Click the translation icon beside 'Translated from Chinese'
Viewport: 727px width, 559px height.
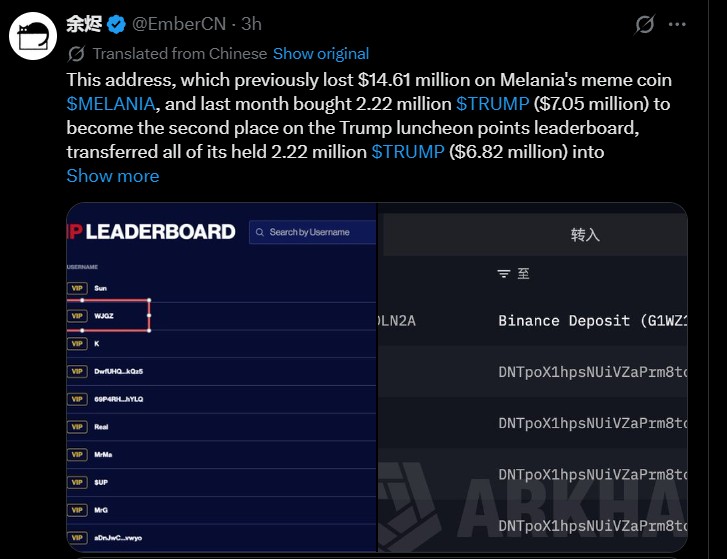(x=77, y=54)
